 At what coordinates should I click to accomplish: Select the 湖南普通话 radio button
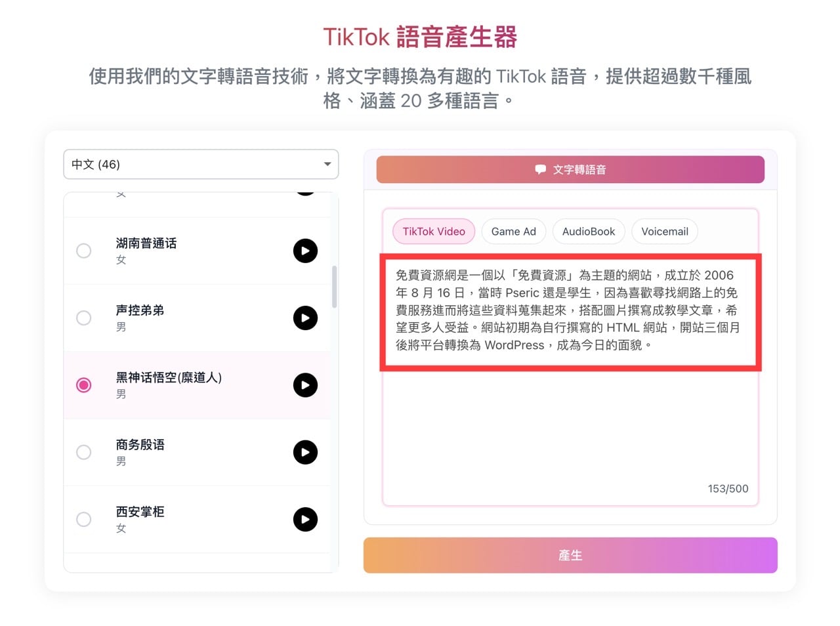click(x=83, y=251)
